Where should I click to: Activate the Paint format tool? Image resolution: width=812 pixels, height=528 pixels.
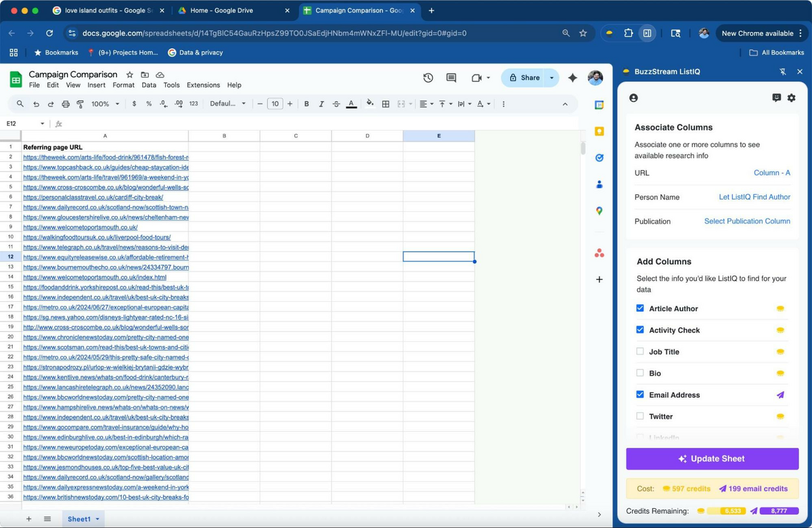click(81, 104)
